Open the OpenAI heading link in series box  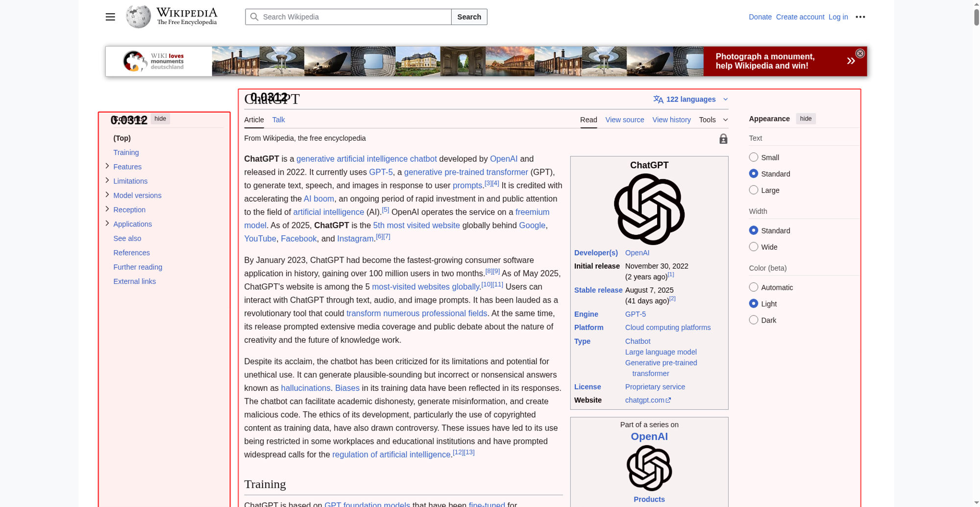[649, 436]
